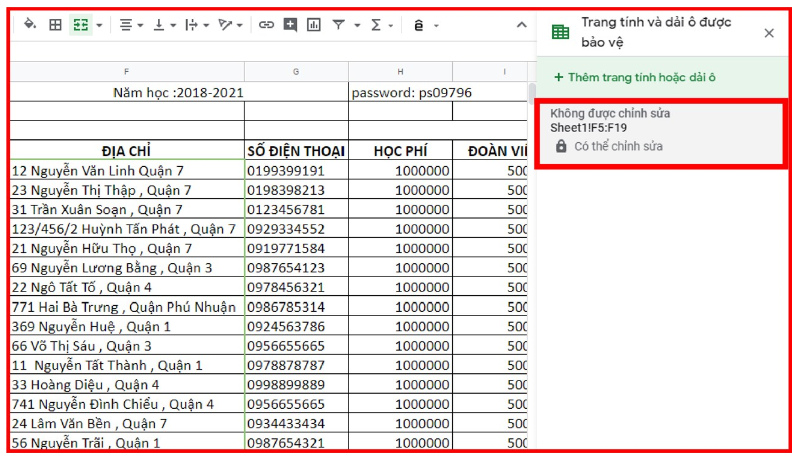Select the protected range Sheet1!F5:F19 entry
This screenshot has height=457, width=800.
659,130
